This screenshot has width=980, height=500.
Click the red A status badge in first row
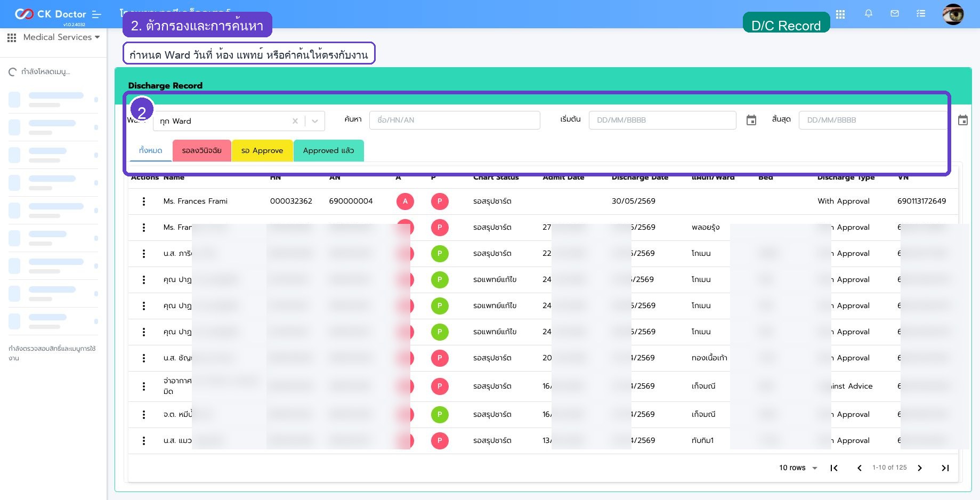(406, 201)
